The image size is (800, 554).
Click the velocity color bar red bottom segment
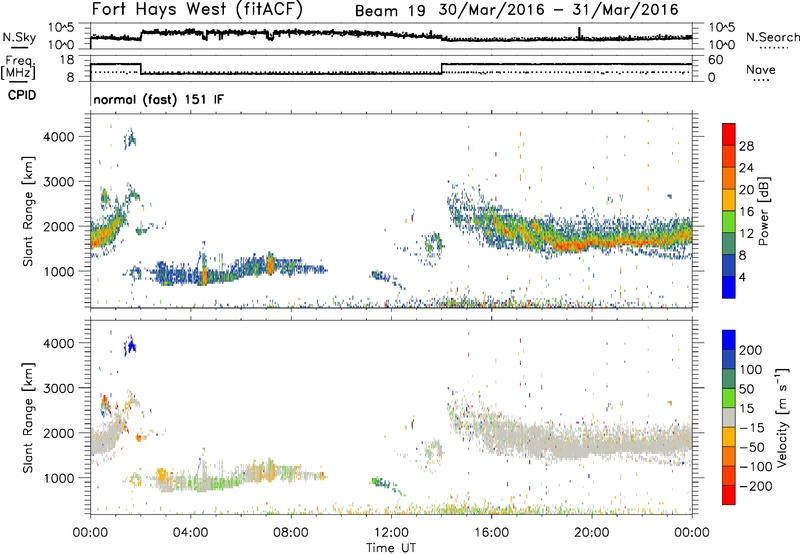(729, 495)
